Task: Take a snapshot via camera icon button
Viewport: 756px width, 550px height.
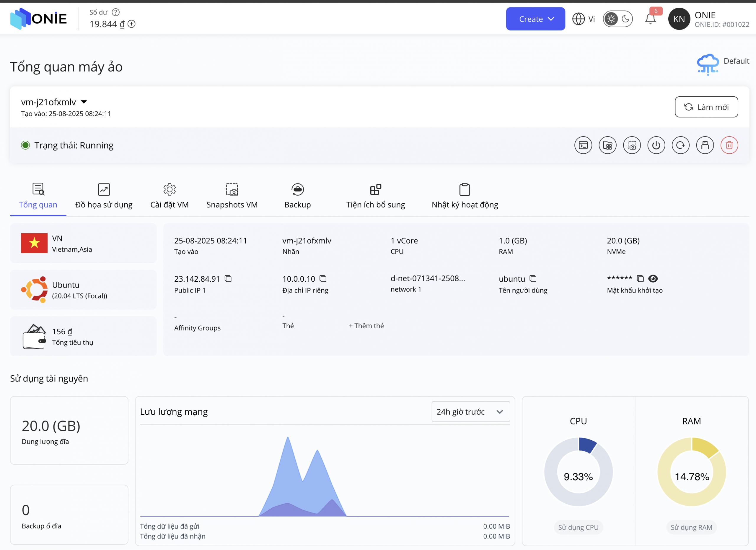Action: 632,145
